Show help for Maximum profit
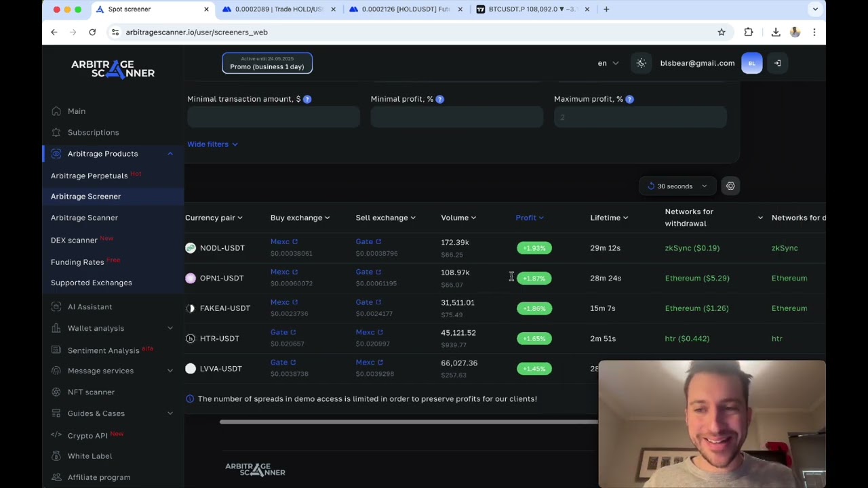The height and width of the screenshot is (488, 868). click(x=630, y=100)
